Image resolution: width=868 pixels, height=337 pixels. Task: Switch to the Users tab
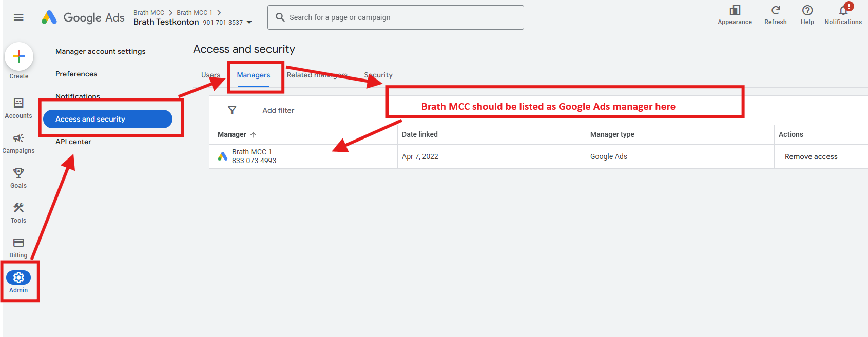coord(210,75)
